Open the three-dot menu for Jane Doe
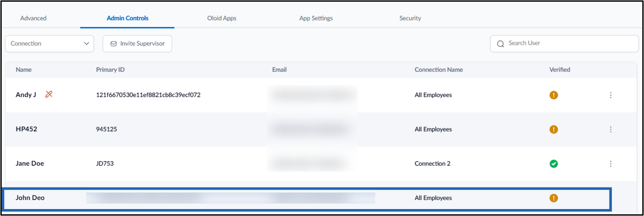The width and height of the screenshot is (644, 216). pyautogui.click(x=611, y=163)
